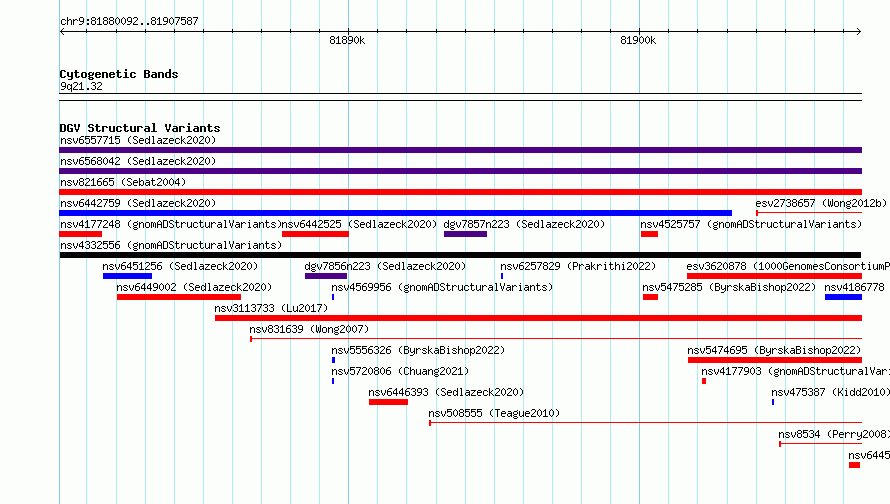The width and height of the screenshot is (890, 504).
Task: Click the nsv4177903 gnomAD label
Action: [x=795, y=371]
